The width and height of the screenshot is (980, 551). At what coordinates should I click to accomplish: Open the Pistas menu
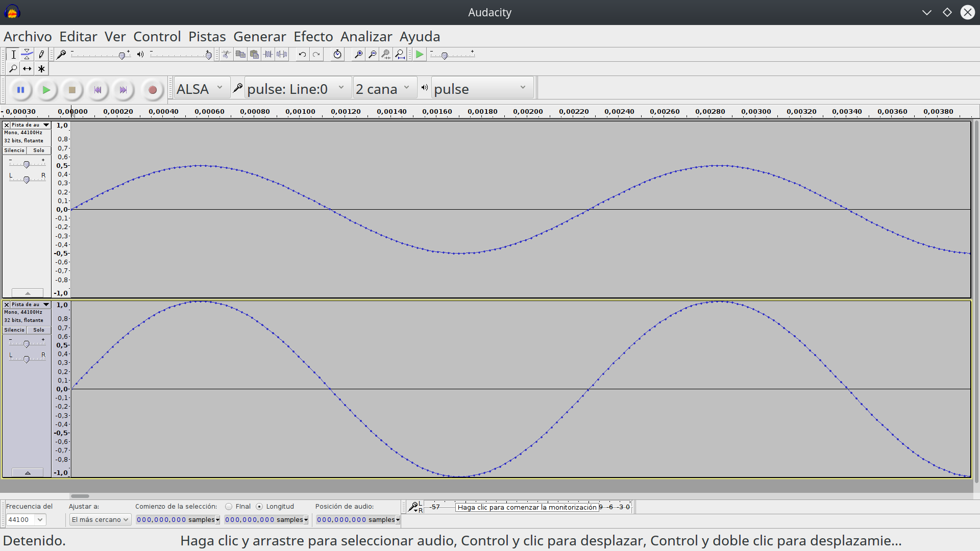pos(207,37)
